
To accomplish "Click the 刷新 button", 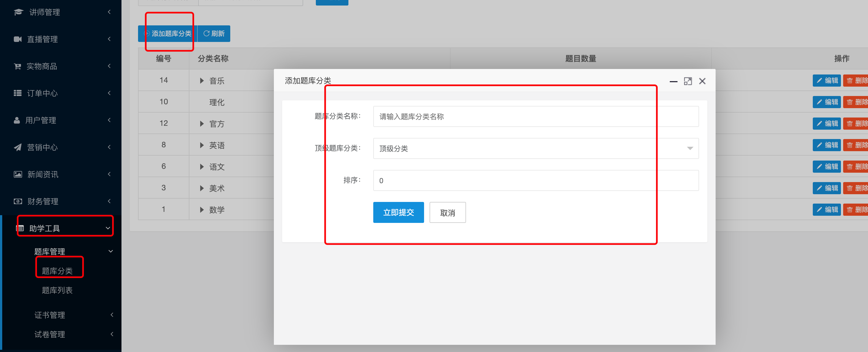I will (214, 34).
